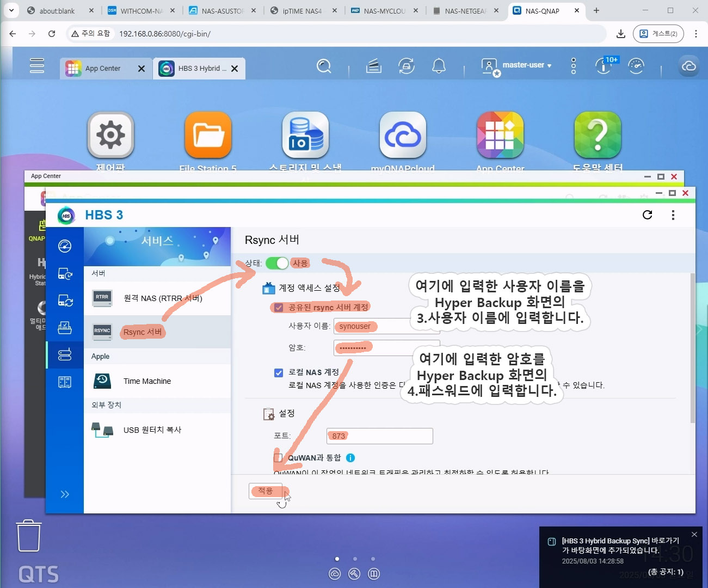The width and height of the screenshot is (708, 588).
Task: Open HBS 3 more options menu
Action: (673, 215)
